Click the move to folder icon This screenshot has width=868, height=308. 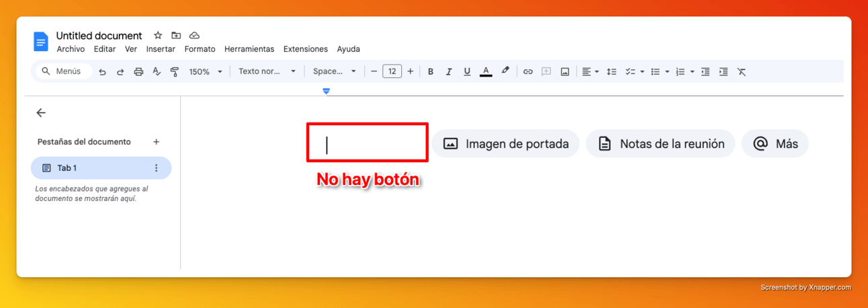176,35
